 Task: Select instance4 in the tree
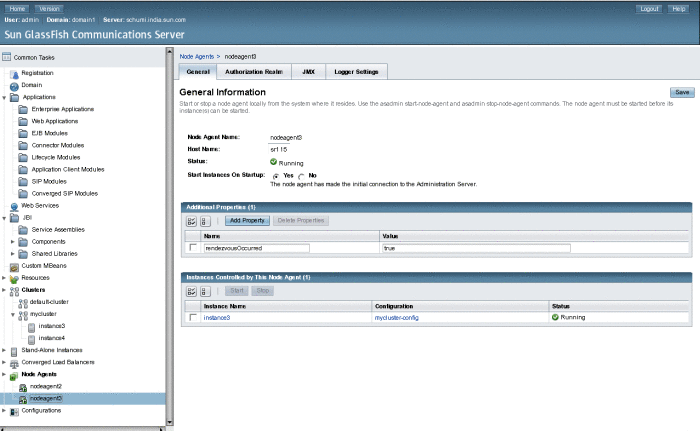coord(52,338)
